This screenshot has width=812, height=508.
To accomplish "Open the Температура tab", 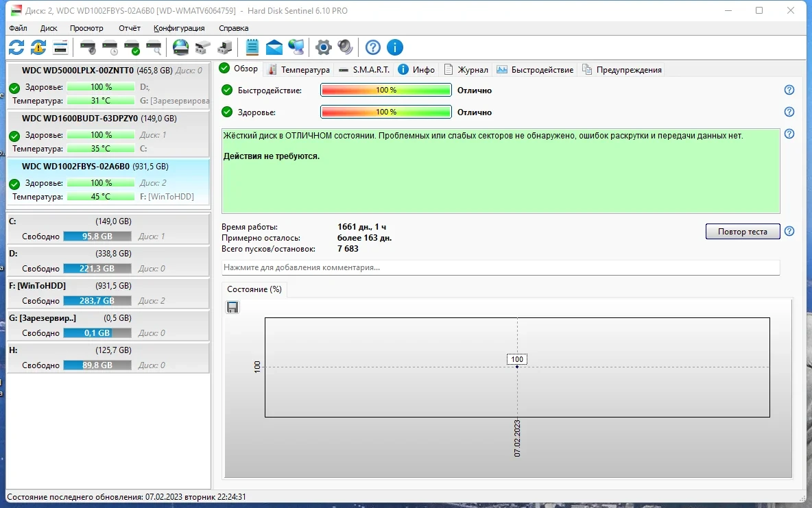I will coord(299,69).
